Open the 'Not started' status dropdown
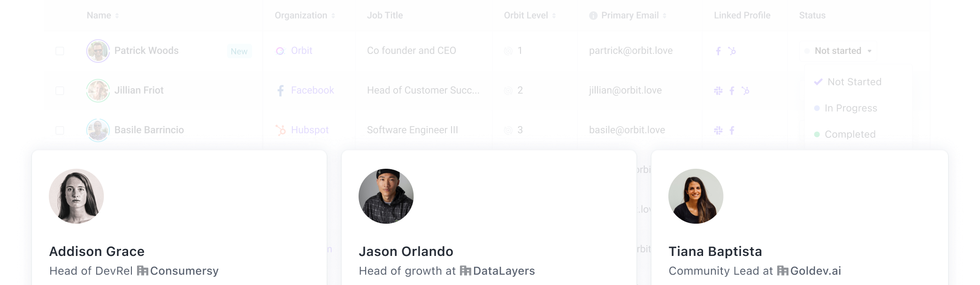This screenshot has width=980, height=285. 838,51
